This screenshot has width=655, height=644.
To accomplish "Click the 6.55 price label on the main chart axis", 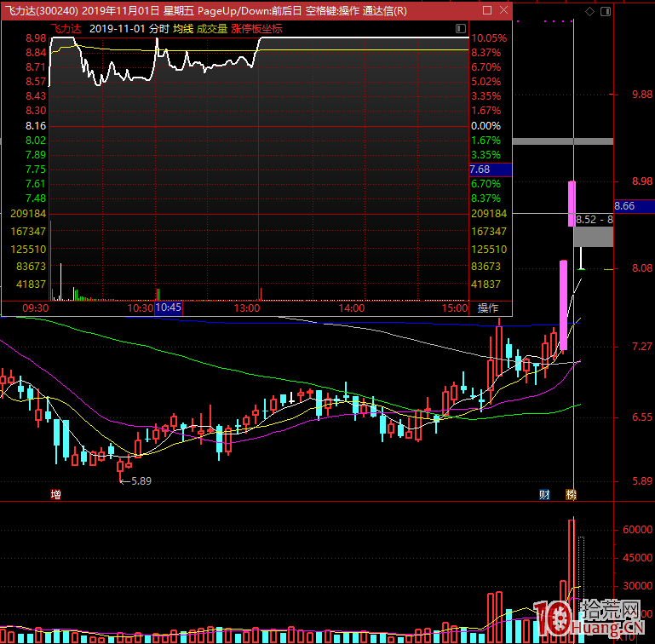I will click(x=642, y=417).
